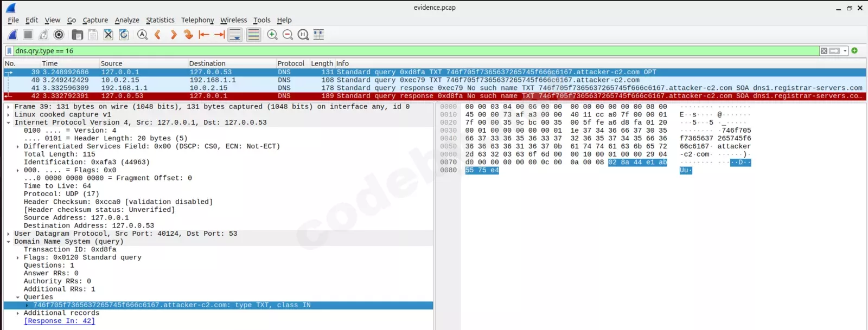The image size is (868, 330).
Task: Jump to the first packet
Action: click(204, 35)
